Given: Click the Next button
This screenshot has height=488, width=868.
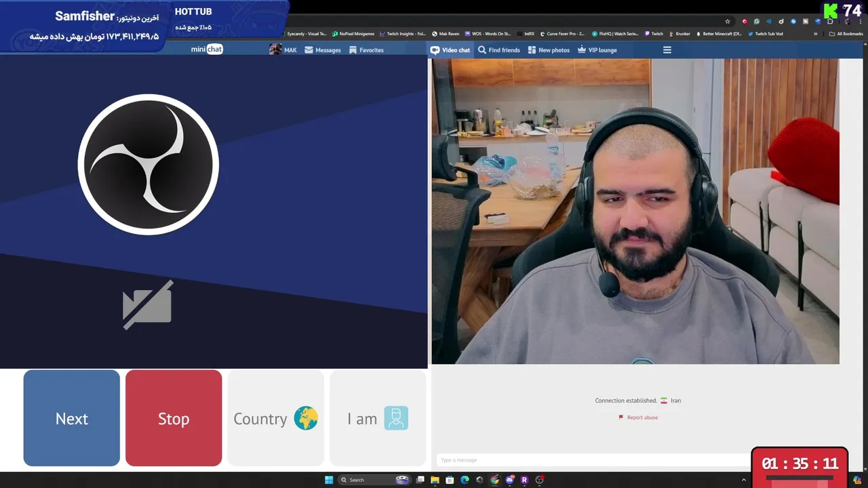Looking at the screenshot, I should [x=72, y=418].
